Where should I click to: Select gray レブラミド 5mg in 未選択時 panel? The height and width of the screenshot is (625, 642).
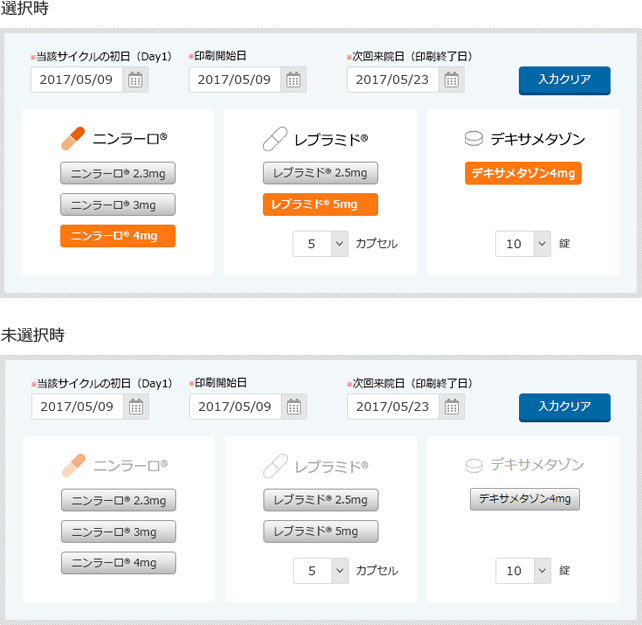(321, 531)
